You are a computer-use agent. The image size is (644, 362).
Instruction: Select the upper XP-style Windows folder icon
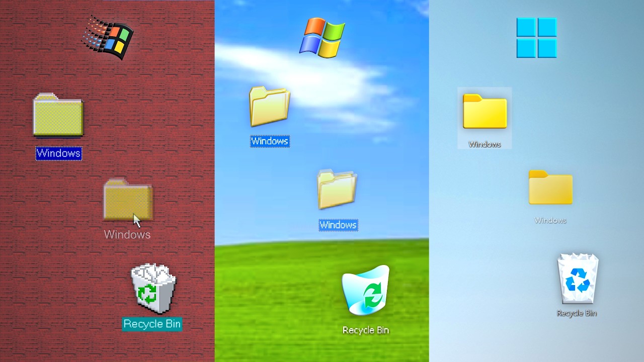click(x=270, y=106)
